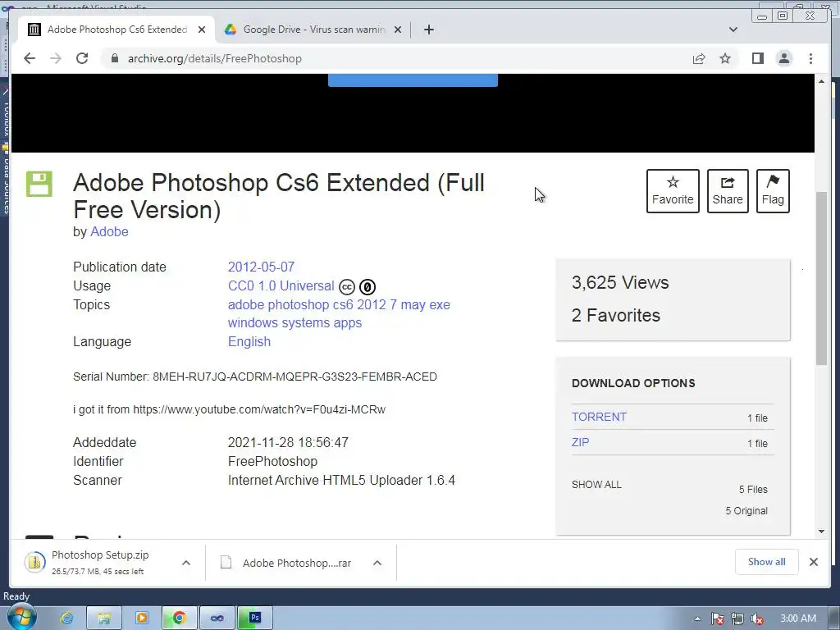Reload the archive.org page

[x=82, y=58]
